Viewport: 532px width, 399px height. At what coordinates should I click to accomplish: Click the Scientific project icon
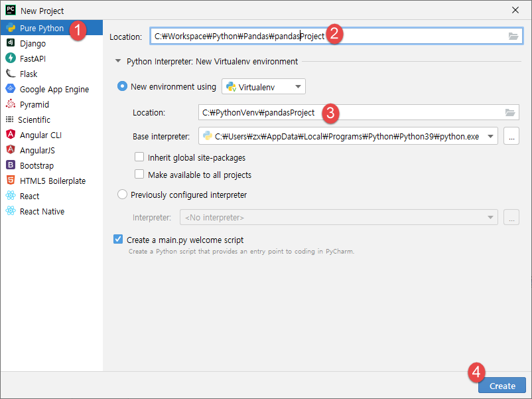[9, 120]
